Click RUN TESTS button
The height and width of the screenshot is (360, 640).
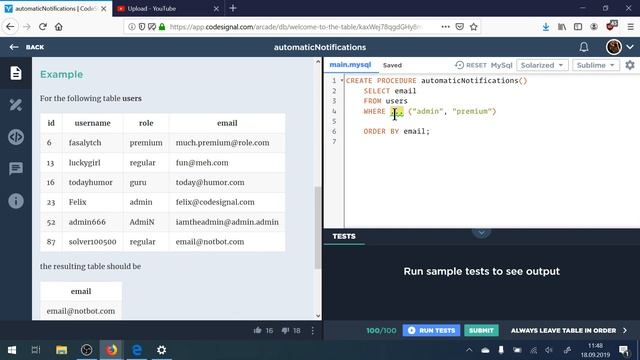(x=431, y=330)
